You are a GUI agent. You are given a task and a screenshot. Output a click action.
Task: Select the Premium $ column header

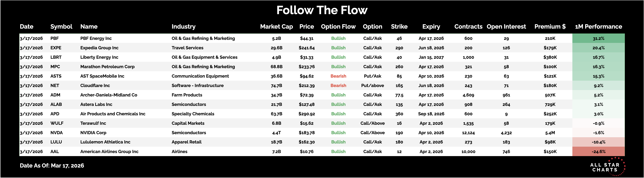coord(550,27)
